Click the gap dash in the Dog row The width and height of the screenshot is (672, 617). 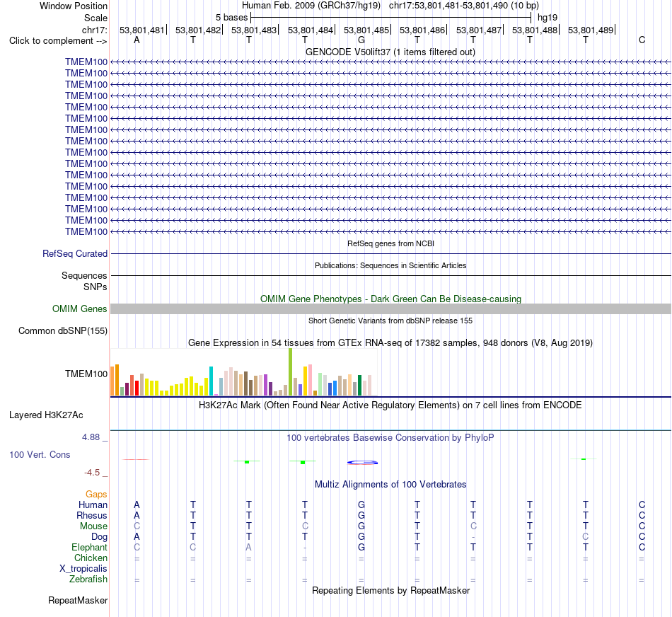coord(473,537)
